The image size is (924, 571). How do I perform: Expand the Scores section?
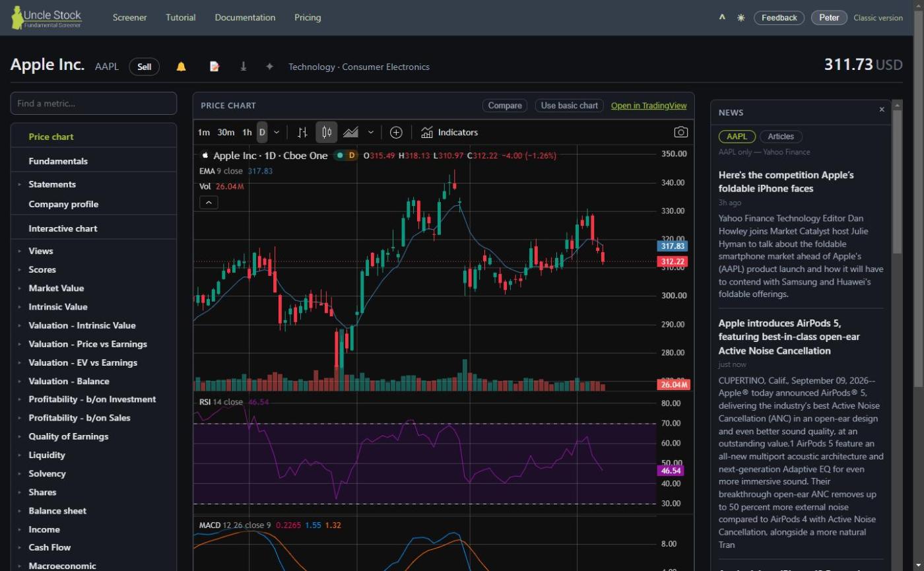42,269
